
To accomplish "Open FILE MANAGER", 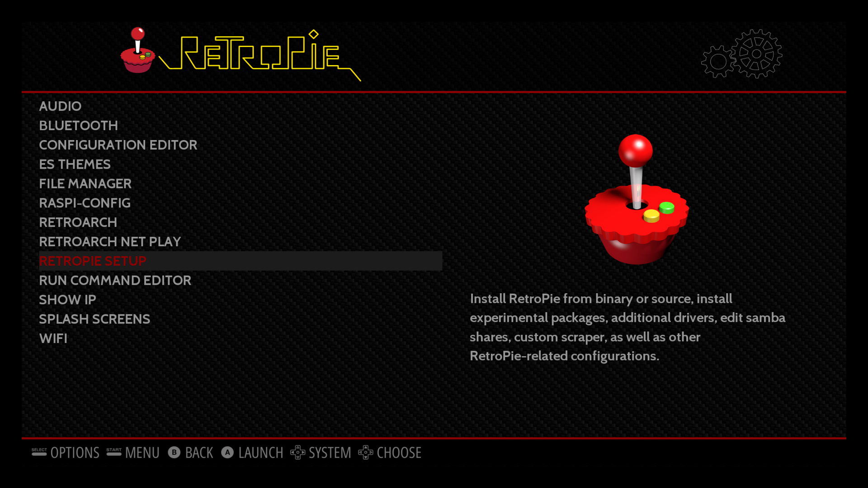I will [85, 183].
